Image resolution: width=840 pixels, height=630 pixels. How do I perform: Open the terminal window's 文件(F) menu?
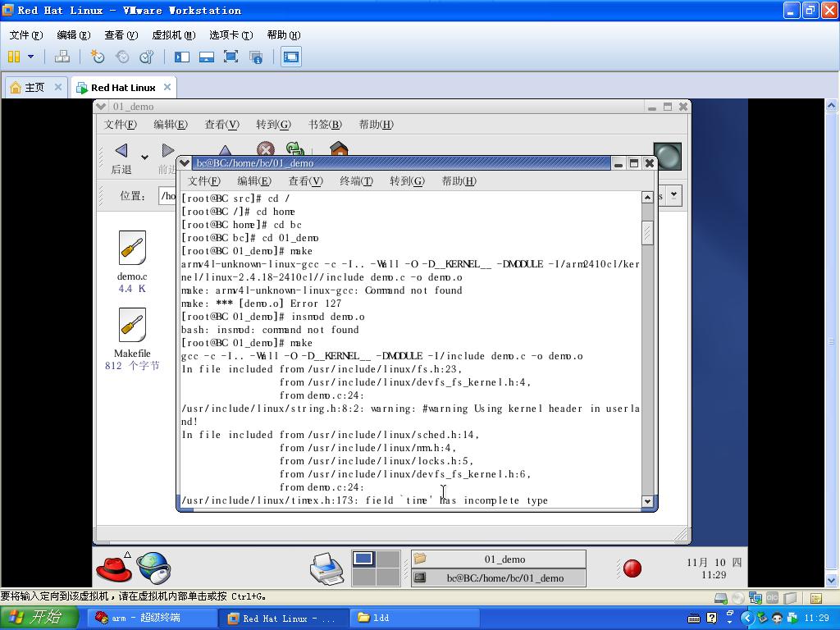point(203,181)
